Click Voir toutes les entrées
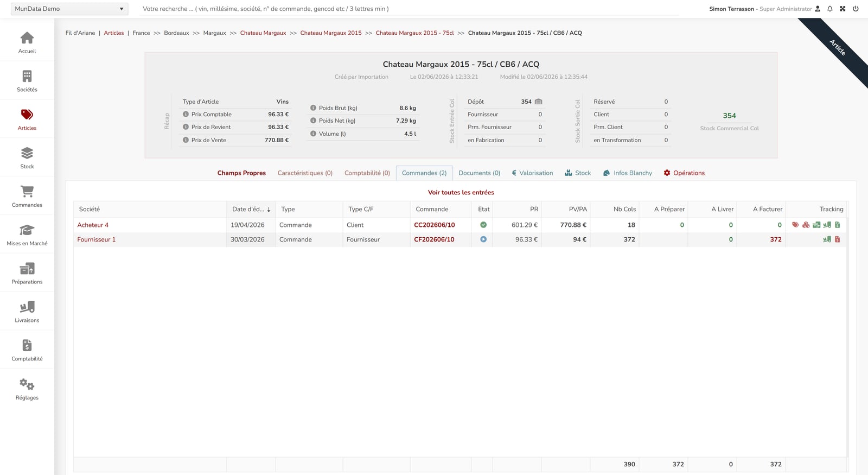This screenshot has height=475, width=868. point(461,192)
